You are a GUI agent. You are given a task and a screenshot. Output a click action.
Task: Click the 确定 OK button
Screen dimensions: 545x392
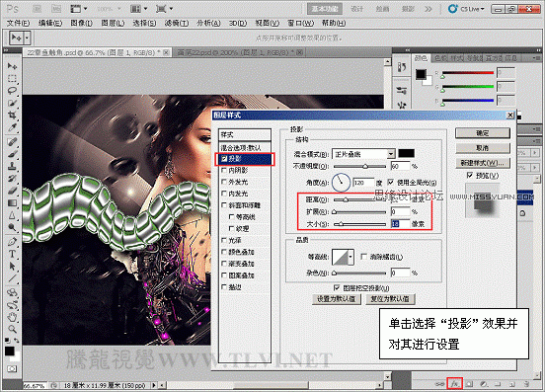click(483, 133)
